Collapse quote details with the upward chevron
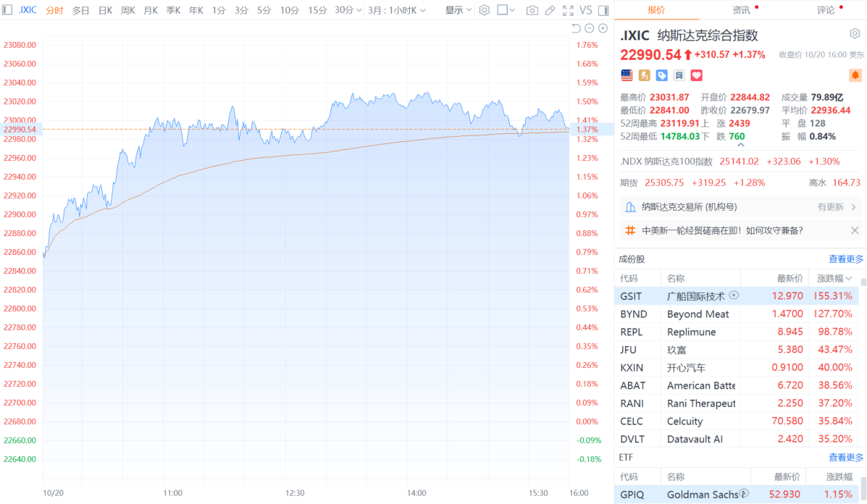The width and height of the screenshot is (867, 504). (x=740, y=143)
